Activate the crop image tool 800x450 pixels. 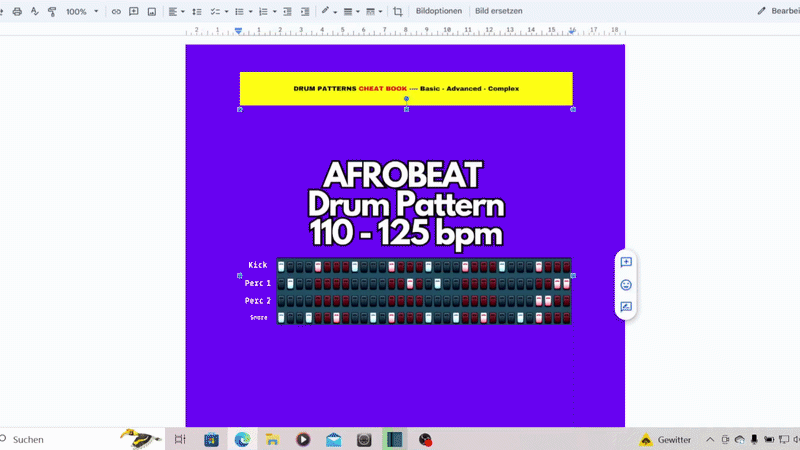click(x=398, y=11)
